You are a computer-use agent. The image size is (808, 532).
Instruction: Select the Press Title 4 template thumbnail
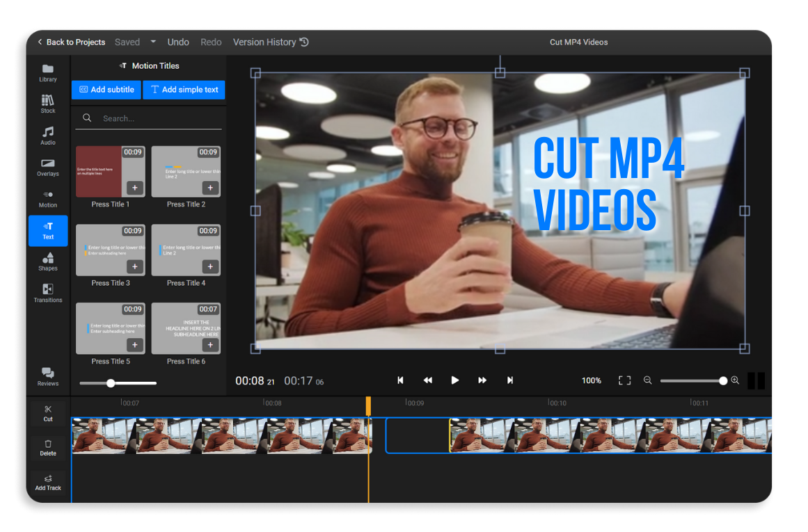click(186, 250)
